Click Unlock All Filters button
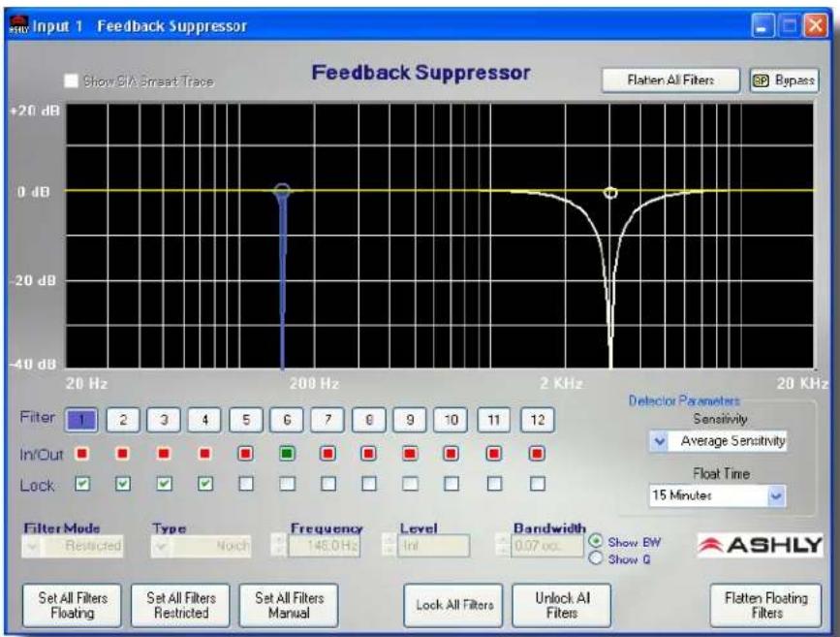This screenshot has width=840, height=637. point(561,605)
